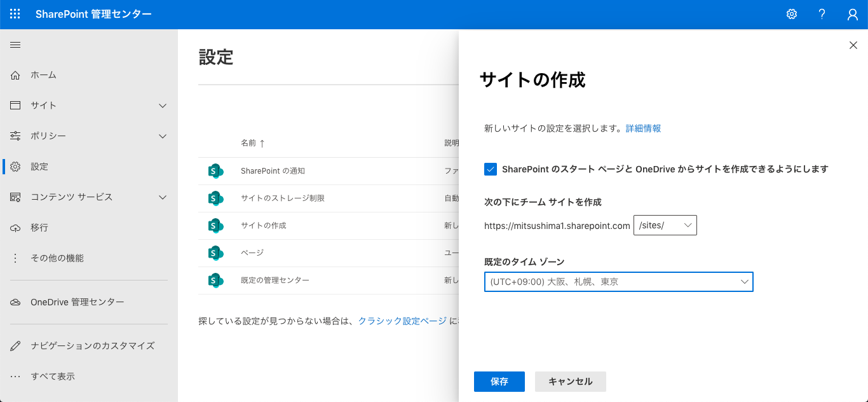Click the pencil icon for navigation customization
This screenshot has height=402, width=868.
click(x=16, y=346)
